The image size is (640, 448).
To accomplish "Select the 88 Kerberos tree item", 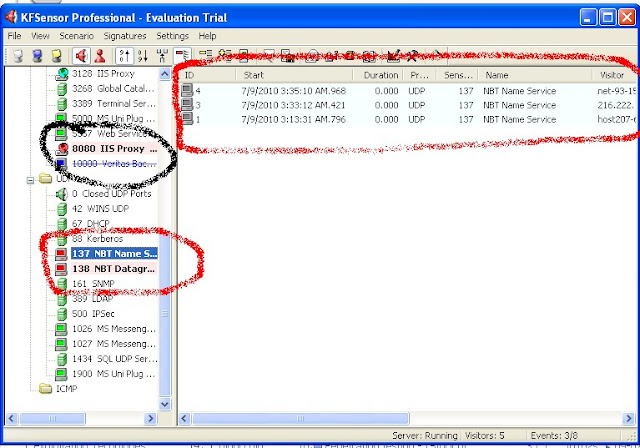I will pos(97,239).
